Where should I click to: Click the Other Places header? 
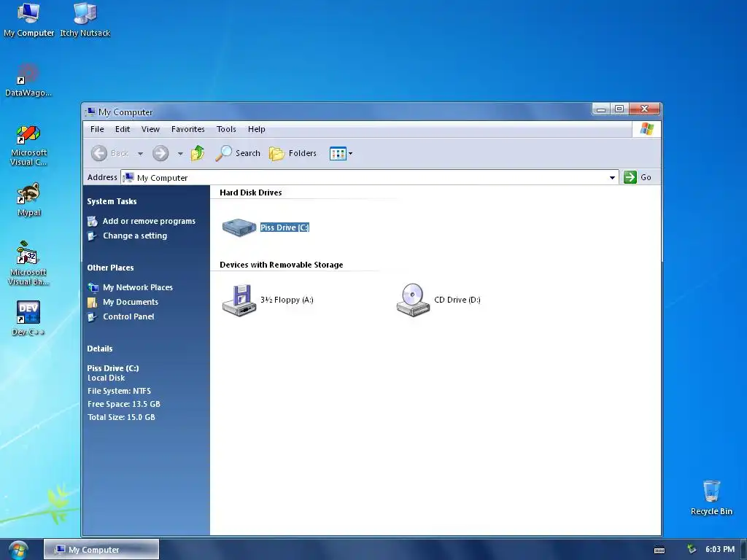coord(111,268)
